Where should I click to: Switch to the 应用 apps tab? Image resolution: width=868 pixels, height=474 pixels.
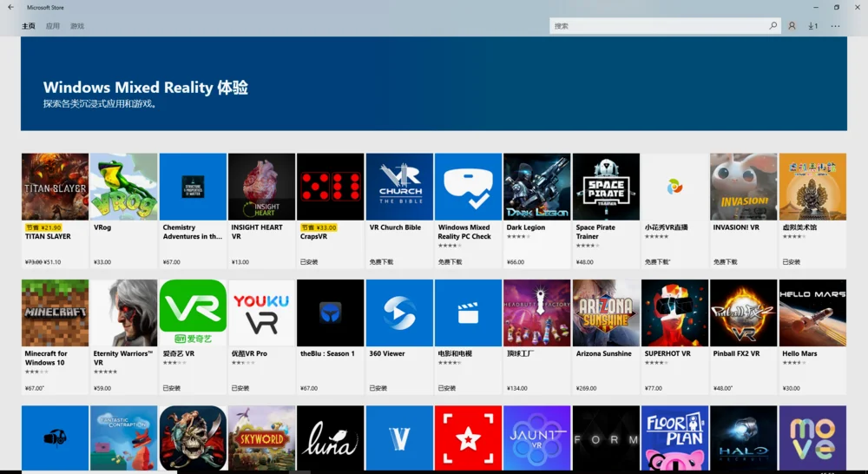[53, 26]
